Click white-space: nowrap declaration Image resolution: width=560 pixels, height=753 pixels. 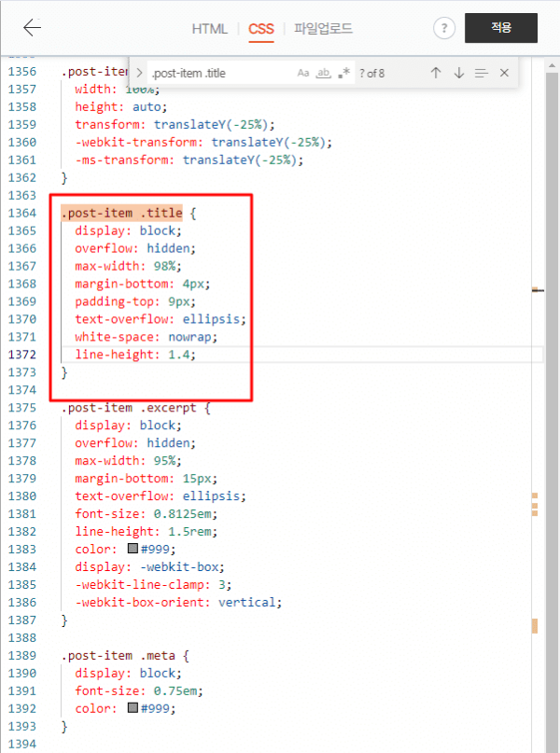click(x=146, y=337)
